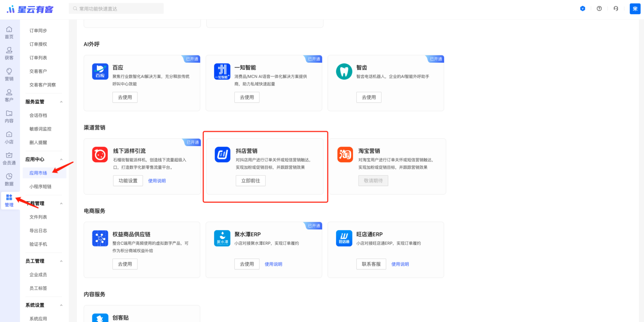Collapse the 系统设置 menu group
644x322 pixels.
point(61,305)
